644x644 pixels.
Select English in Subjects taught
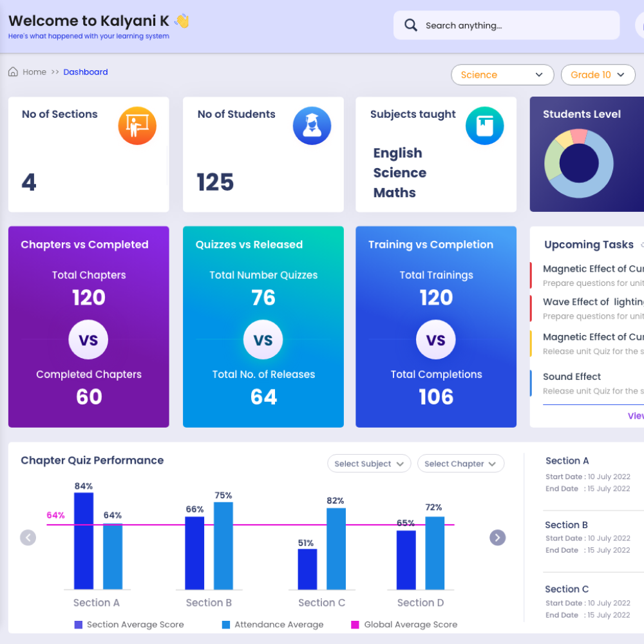click(397, 153)
